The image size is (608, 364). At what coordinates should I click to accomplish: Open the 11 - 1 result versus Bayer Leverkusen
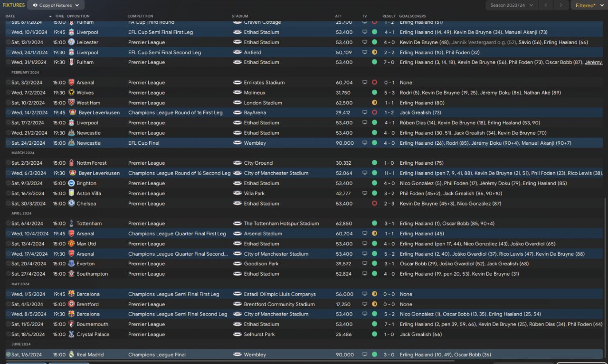pos(389,173)
